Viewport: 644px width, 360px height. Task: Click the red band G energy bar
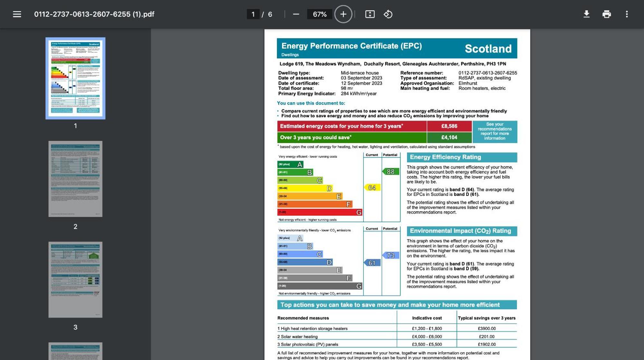click(x=320, y=212)
